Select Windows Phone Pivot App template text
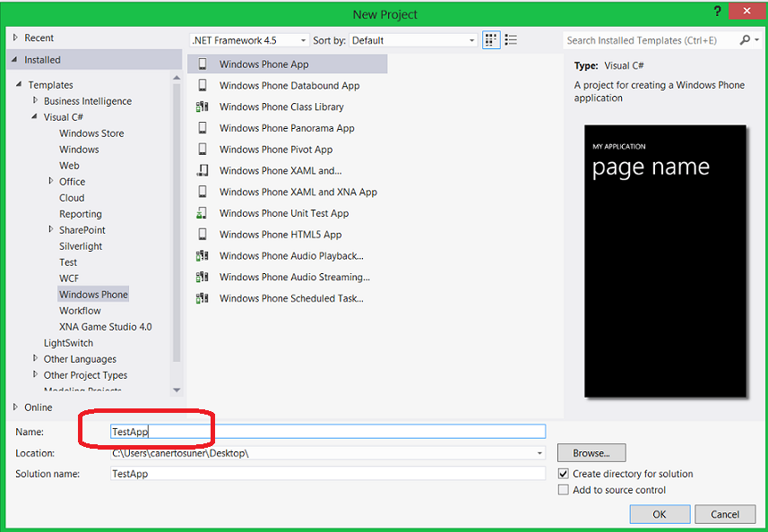Image resolution: width=768 pixels, height=532 pixels. pos(276,150)
